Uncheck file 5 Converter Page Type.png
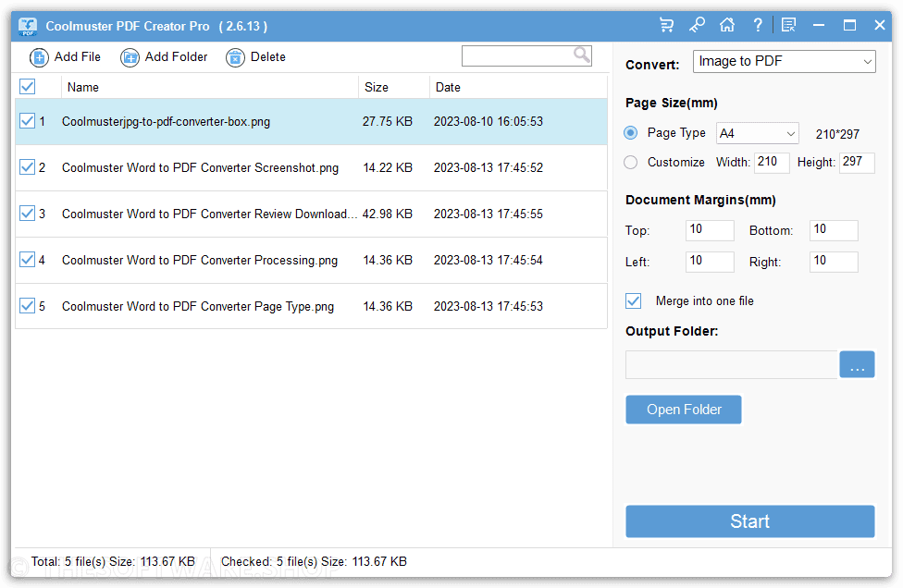The image size is (903, 588). tap(27, 305)
